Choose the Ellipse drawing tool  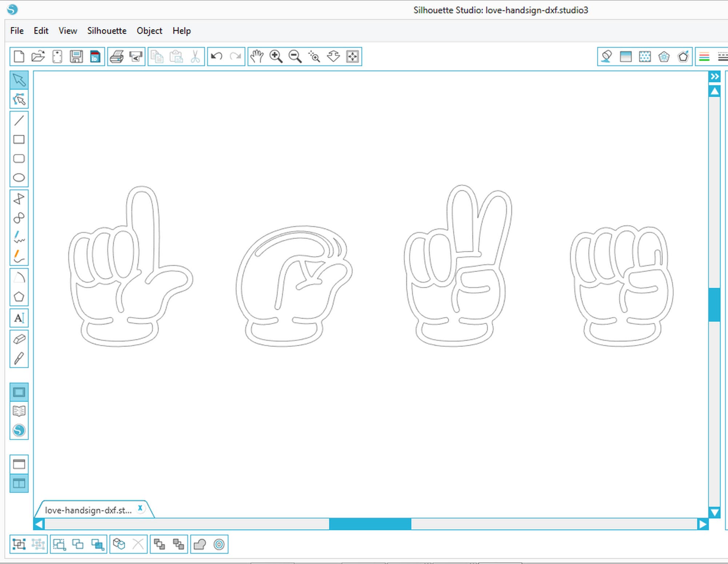pyautogui.click(x=19, y=178)
